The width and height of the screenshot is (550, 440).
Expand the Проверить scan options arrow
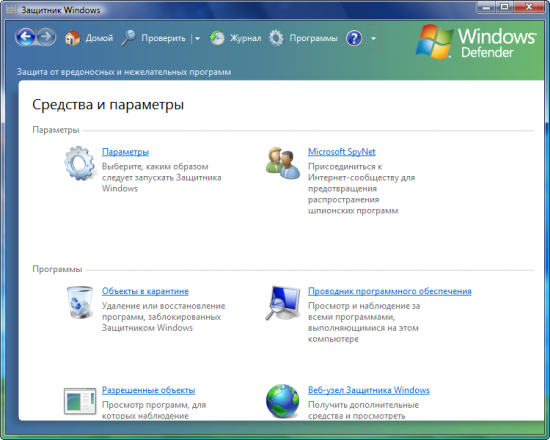[197, 39]
